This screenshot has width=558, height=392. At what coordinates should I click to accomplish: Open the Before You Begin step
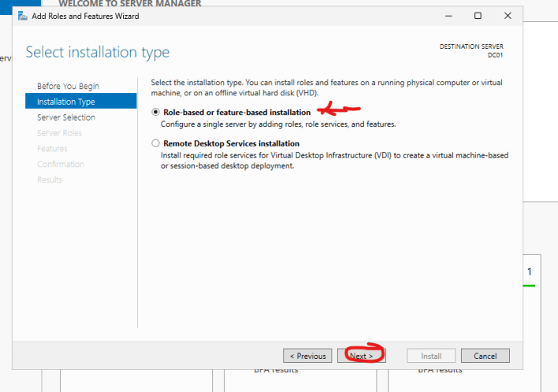coord(68,86)
